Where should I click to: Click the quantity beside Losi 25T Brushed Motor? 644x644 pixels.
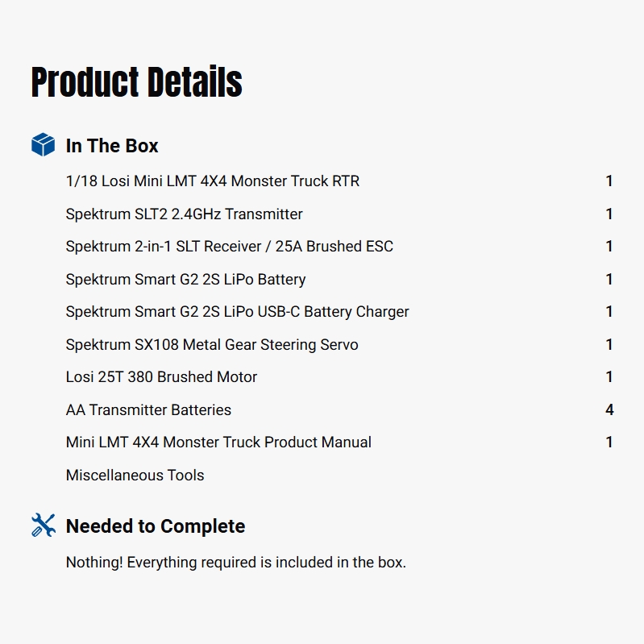point(609,377)
